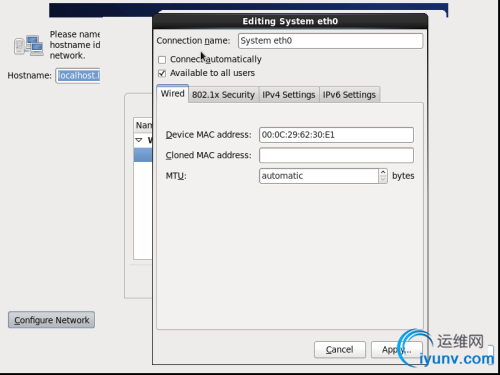Click the network computers icon

tap(29, 45)
